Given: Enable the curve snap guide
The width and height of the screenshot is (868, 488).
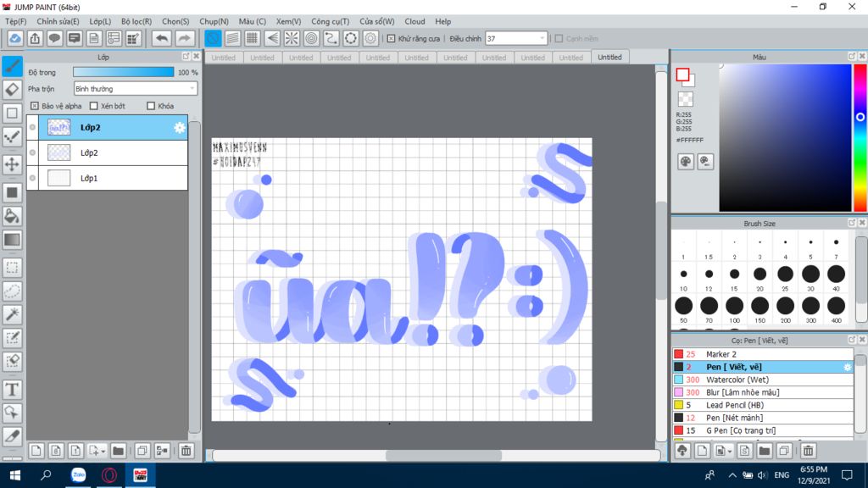Looking at the screenshot, I should click(331, 38).
